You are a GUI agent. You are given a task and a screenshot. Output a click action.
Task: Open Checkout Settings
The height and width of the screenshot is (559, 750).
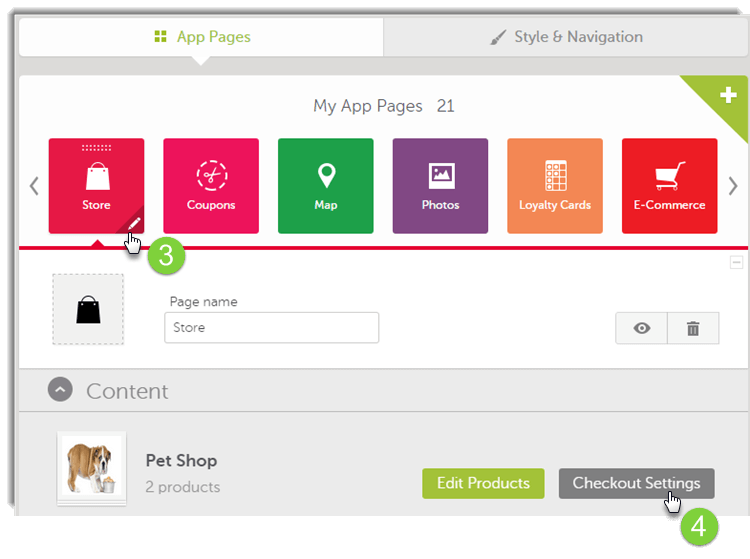tap(636, 483)
